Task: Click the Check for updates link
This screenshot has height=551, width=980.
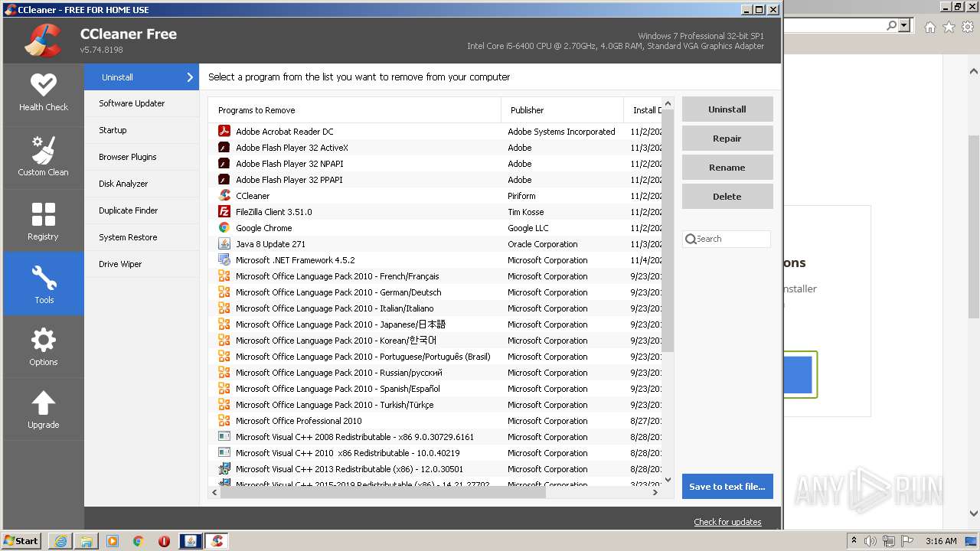Action: click(x=727, y=522)
